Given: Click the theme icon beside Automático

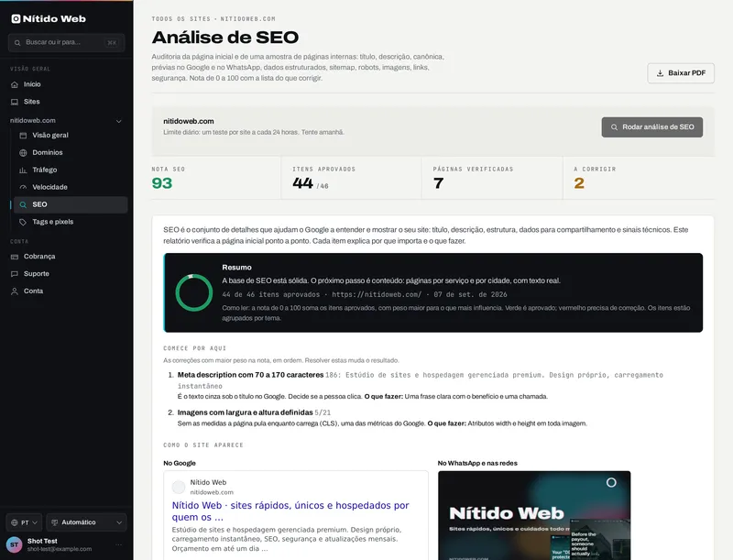Looking at the screenshot, I should pyautogui.click(x=55, y=522).
